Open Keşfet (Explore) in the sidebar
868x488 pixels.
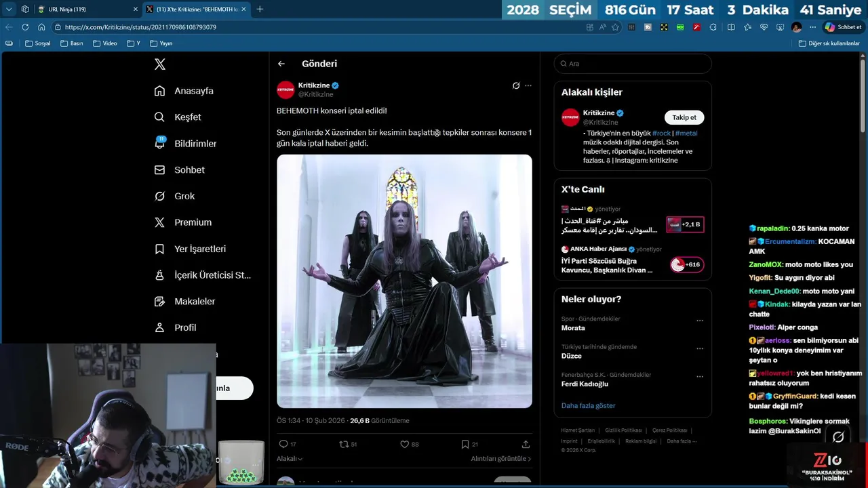tap(178, 117)
